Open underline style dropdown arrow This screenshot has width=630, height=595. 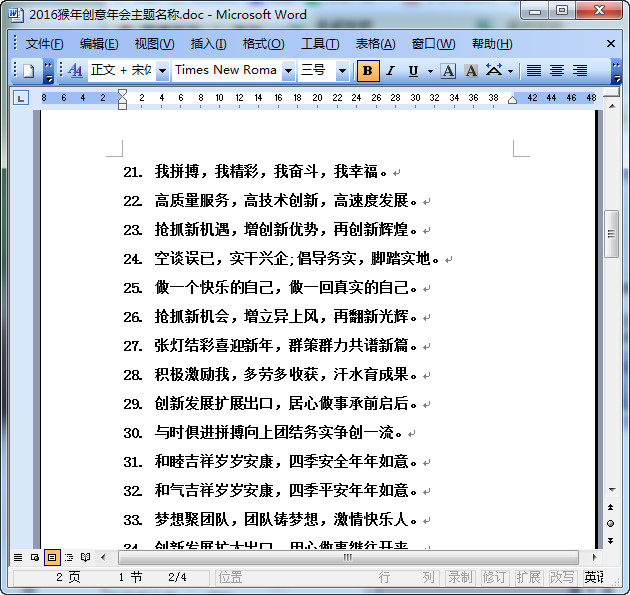click(430, 72)
